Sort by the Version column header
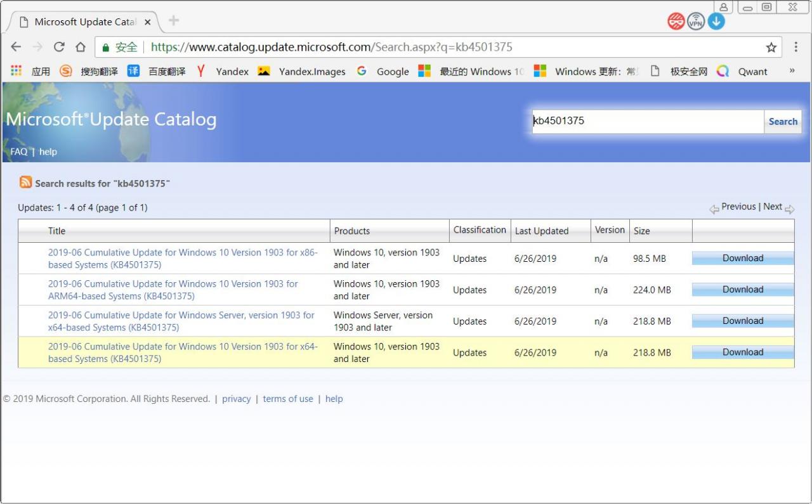The image size is (812, 504). (610, 230)
